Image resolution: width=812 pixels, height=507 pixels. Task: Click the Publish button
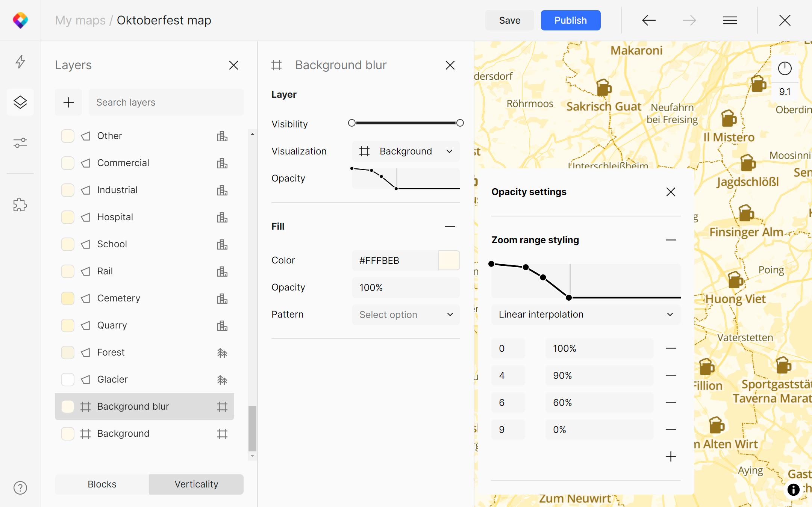570,20
